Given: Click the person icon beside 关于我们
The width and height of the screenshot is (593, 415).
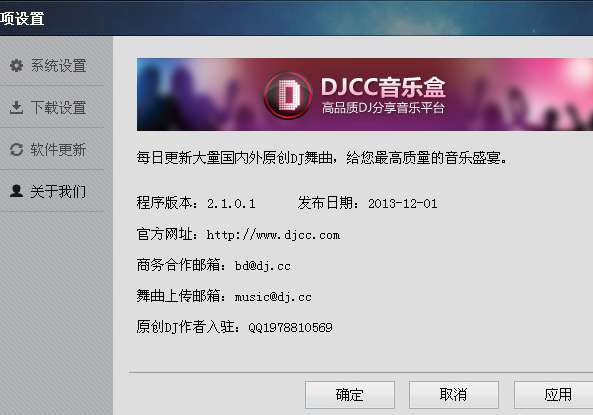Looking at the screenshot, I should 16,191.
